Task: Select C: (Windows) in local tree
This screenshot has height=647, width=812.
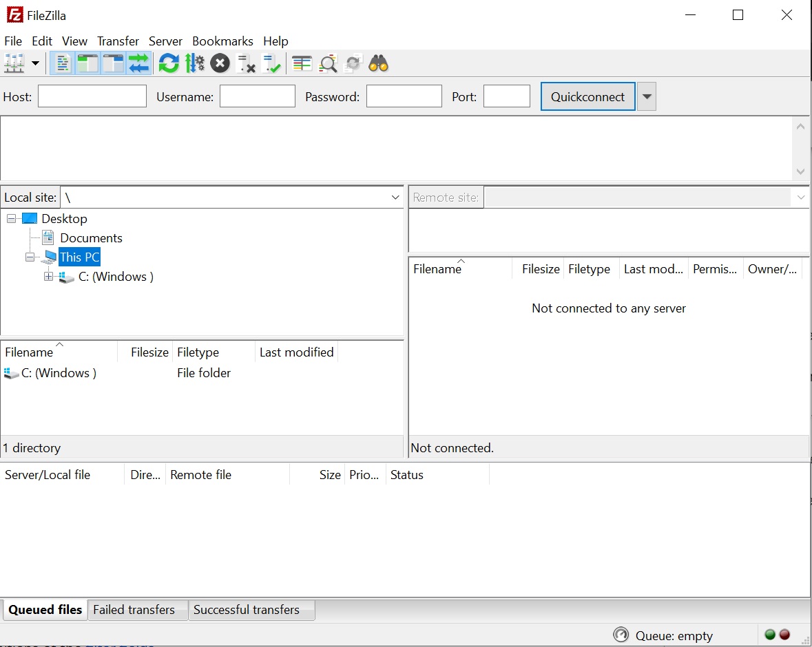Action: pos(116,277)
